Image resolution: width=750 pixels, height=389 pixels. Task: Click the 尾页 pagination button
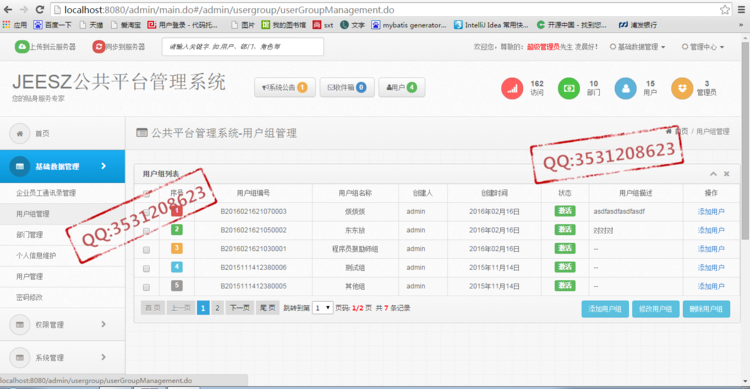[267, 308]
